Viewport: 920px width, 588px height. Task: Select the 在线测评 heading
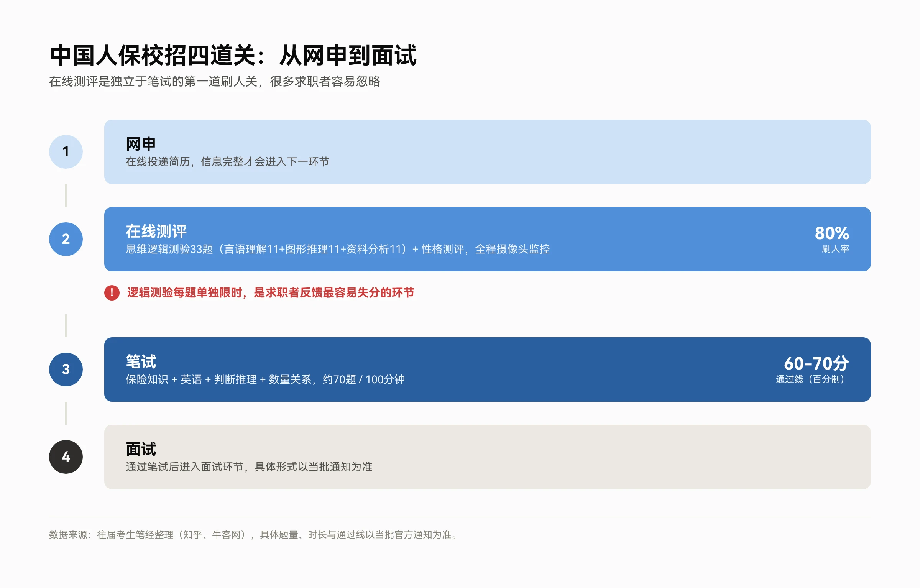click(x=156, y=232)
